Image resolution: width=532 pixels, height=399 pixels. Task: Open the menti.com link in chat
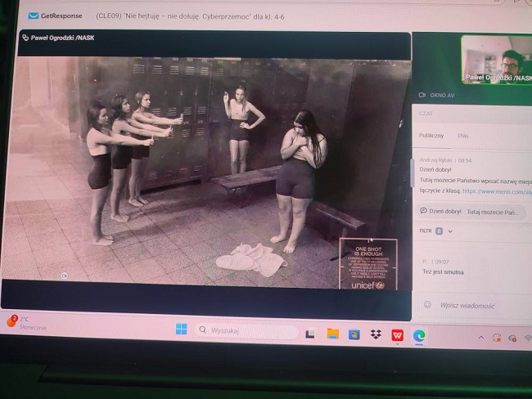coord(496,191)
